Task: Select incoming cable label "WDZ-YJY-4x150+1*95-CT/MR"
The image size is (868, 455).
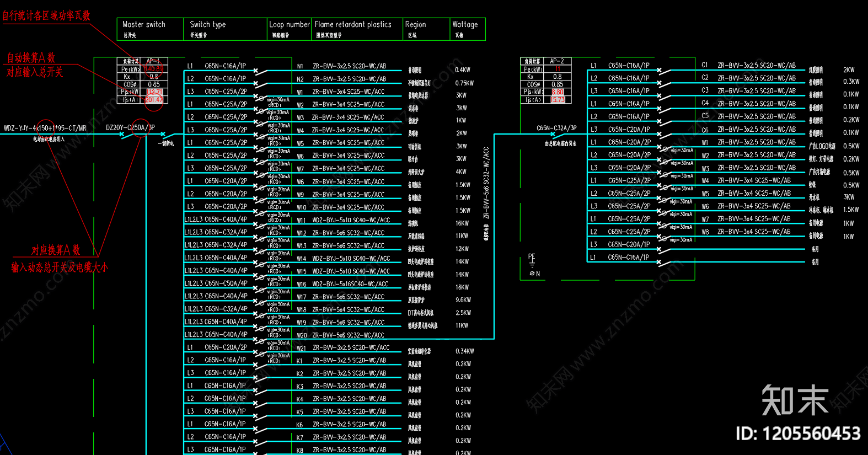Action: pos(45,128)
